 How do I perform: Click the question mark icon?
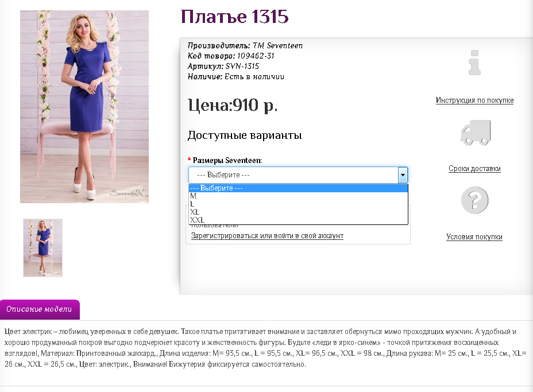click(x=474, y=200)
